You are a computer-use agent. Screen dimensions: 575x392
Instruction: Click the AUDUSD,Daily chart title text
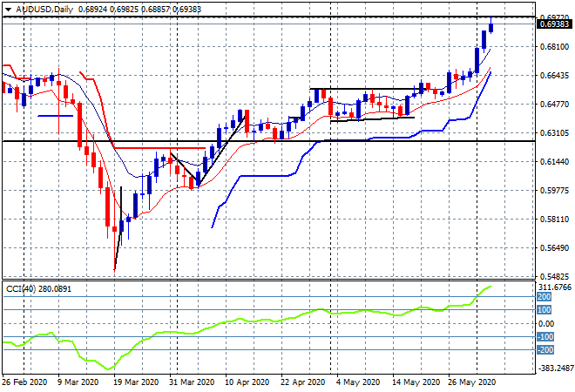[x=44, y=10]
